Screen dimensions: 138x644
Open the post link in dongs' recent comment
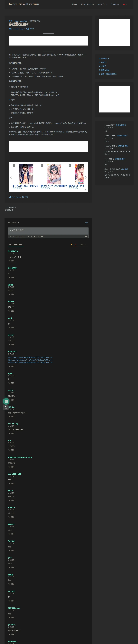click(121, 125)
